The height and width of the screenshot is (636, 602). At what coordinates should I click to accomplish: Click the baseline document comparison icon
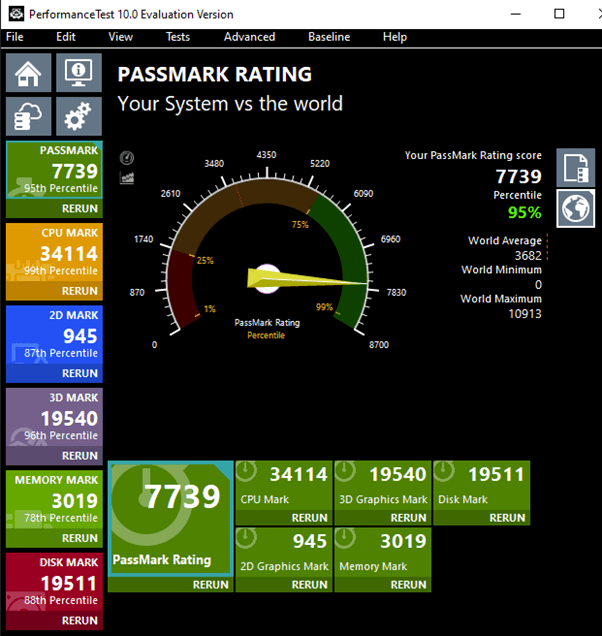(x=575, y=168)
